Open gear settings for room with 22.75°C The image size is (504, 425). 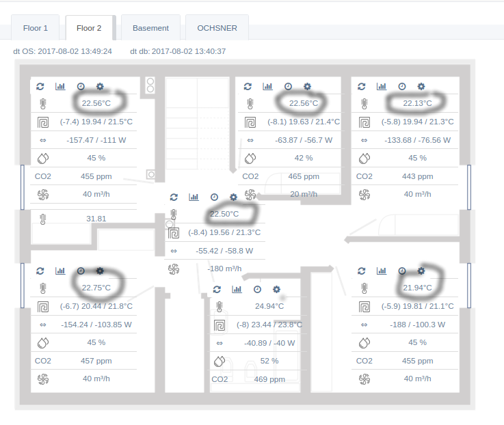pos(100,271)
